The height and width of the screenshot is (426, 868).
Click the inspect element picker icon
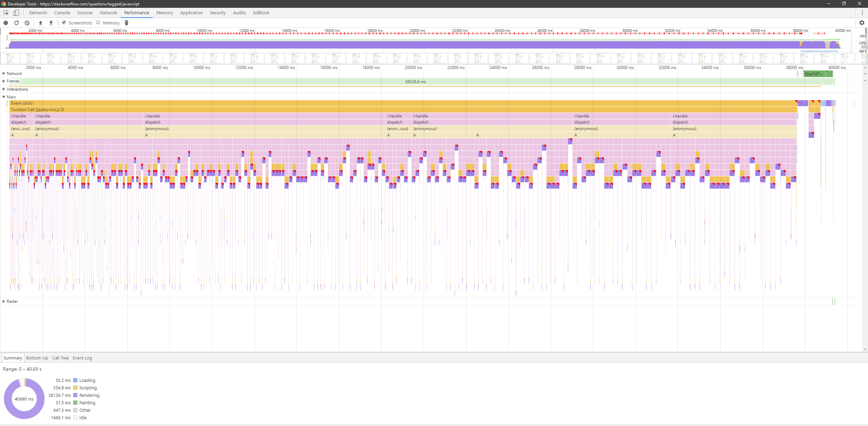[6, 13]
